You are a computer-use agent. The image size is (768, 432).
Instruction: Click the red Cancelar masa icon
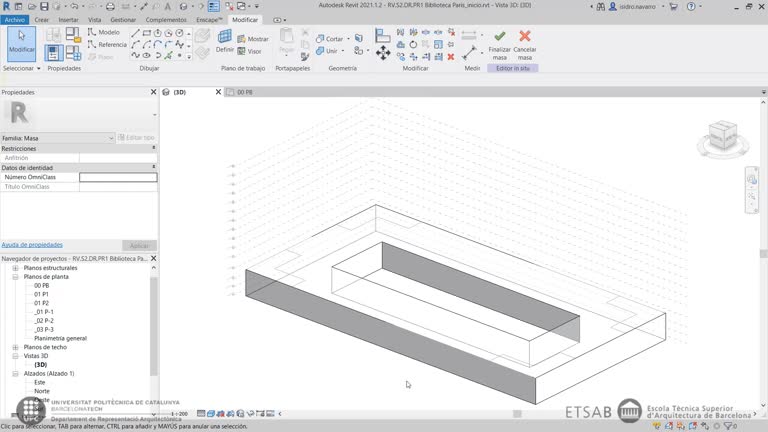(525, 37)
